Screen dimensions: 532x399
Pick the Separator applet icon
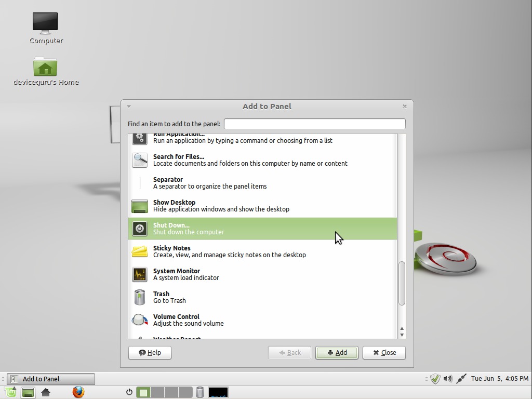coord(140,183)
